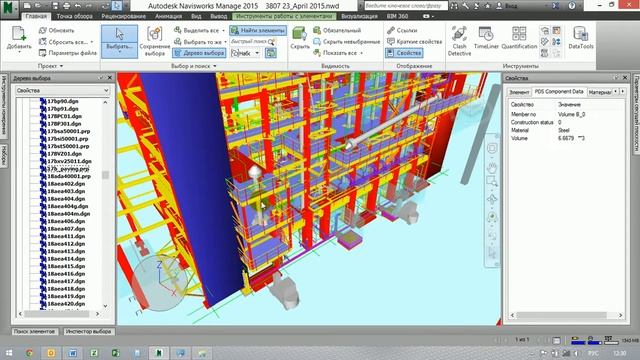Click Скрыть невыбранные (Hide Unselected)
This screenshot has height=360, width=640.
(x=347, y=42)
